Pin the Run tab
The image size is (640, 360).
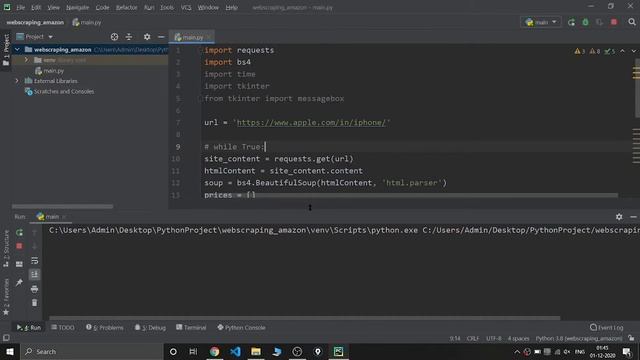click(19, 282)
